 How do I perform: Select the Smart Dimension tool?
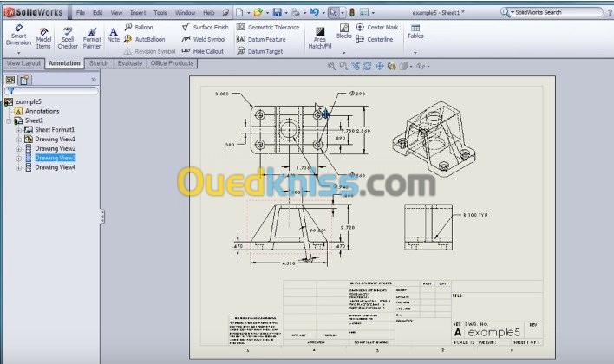pos(18,36)
